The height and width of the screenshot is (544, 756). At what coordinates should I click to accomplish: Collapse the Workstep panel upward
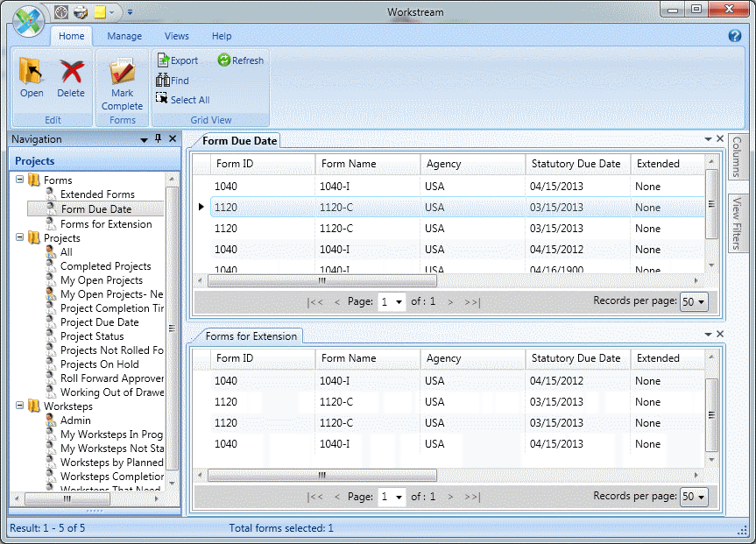pos(710,334)
